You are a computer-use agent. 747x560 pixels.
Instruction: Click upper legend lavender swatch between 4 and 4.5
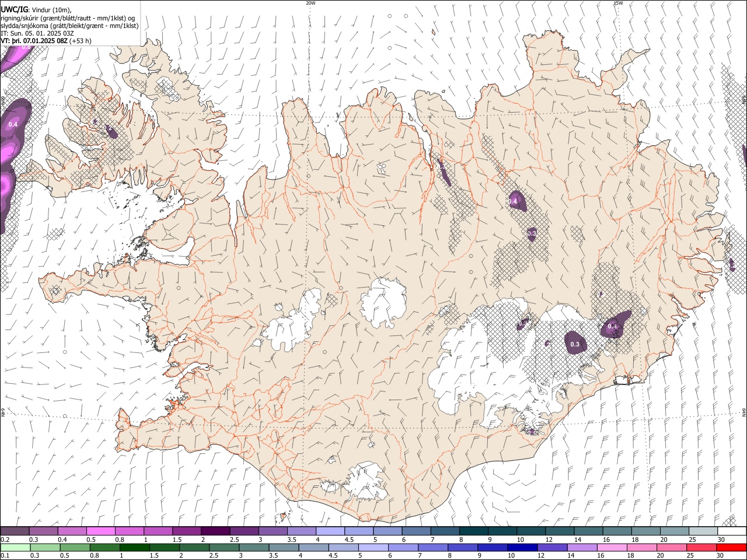[330, 531]
